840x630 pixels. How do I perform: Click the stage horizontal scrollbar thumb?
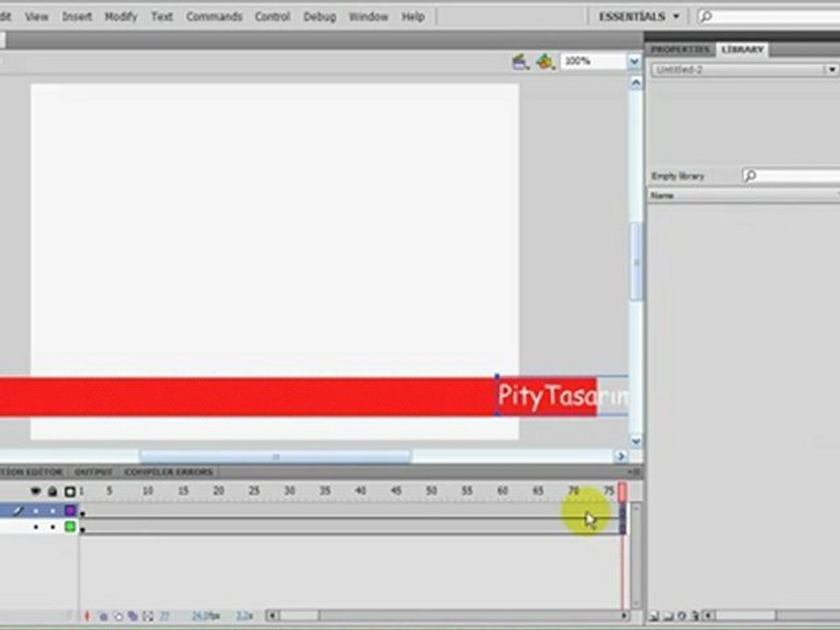click(276, 457)
